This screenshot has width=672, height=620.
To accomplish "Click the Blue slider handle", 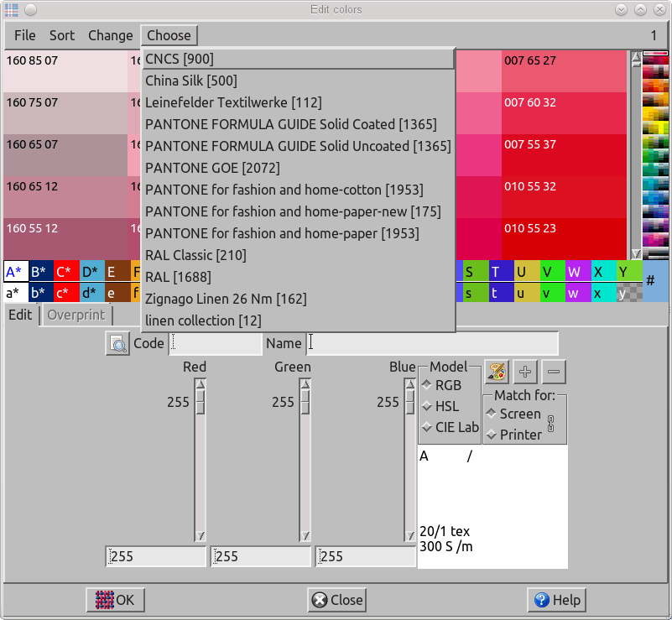I will (x=410, y=402).
